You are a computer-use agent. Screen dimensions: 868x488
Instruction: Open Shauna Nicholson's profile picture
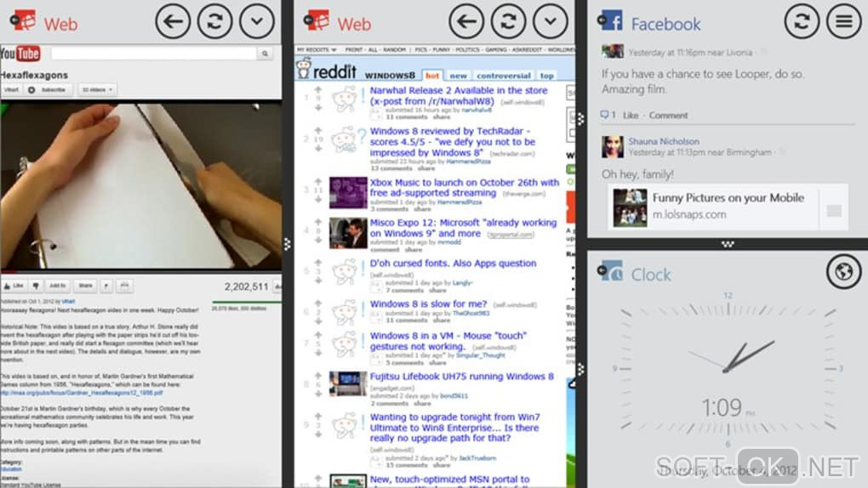(613, 147)
